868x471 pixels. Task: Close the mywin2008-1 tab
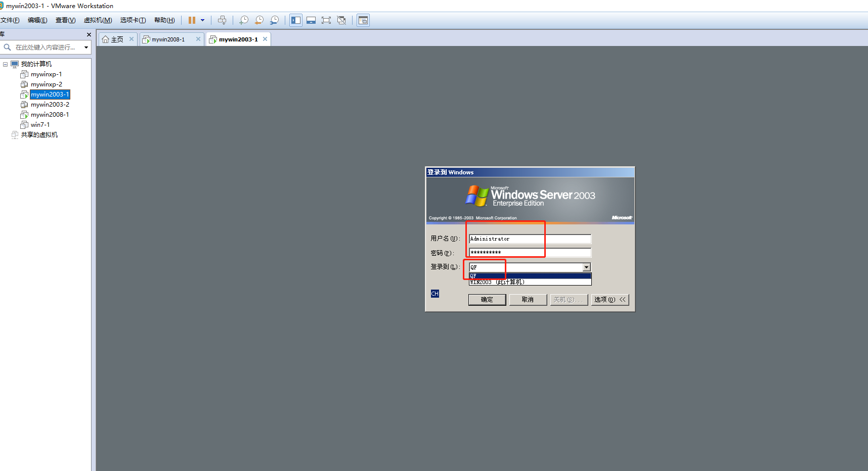point(198,39)
